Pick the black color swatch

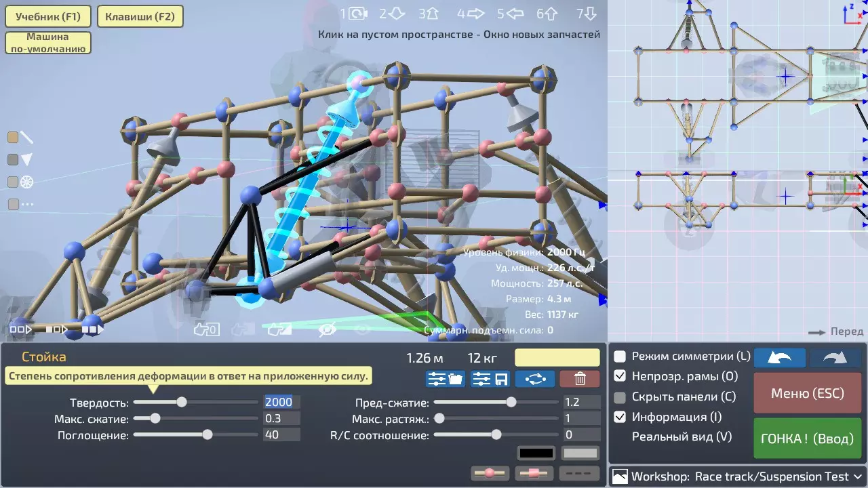pos(536,453)
